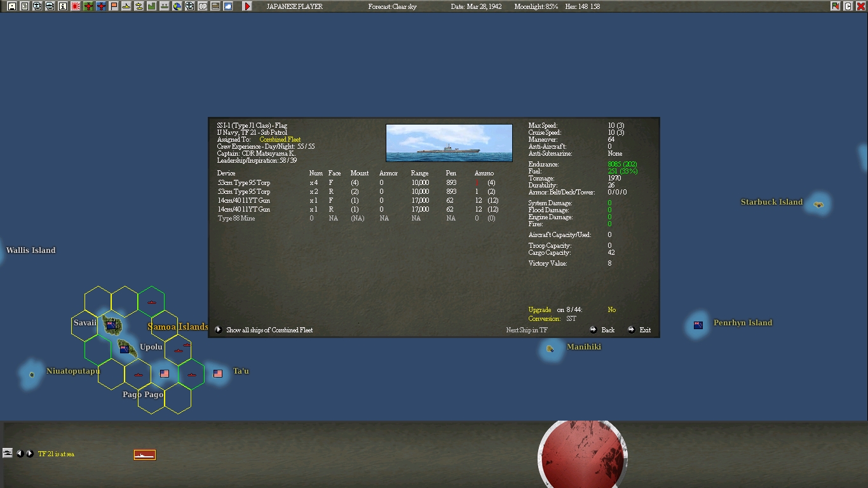Screen dimensions: 868x488
Task: Click the TF 21 is at sea text
Action: coord(56,454)
